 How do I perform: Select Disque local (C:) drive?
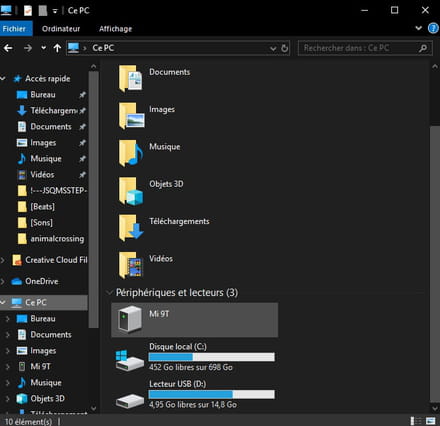(195, 357)
